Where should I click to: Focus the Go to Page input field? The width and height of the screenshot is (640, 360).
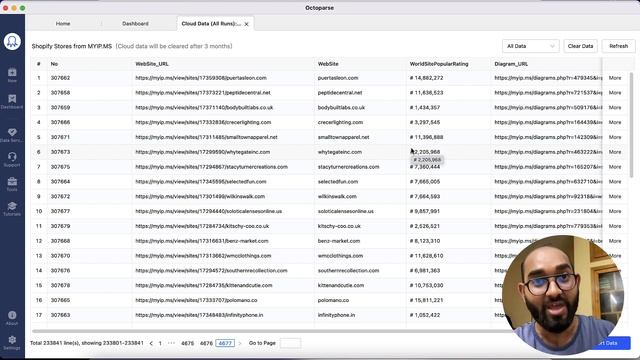pos(290,343)
